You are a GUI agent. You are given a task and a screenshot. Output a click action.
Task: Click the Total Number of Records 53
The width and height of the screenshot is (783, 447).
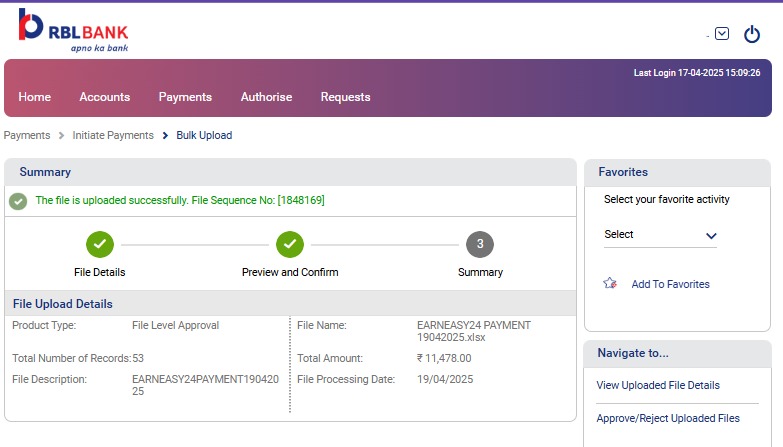tap(138, 359)
